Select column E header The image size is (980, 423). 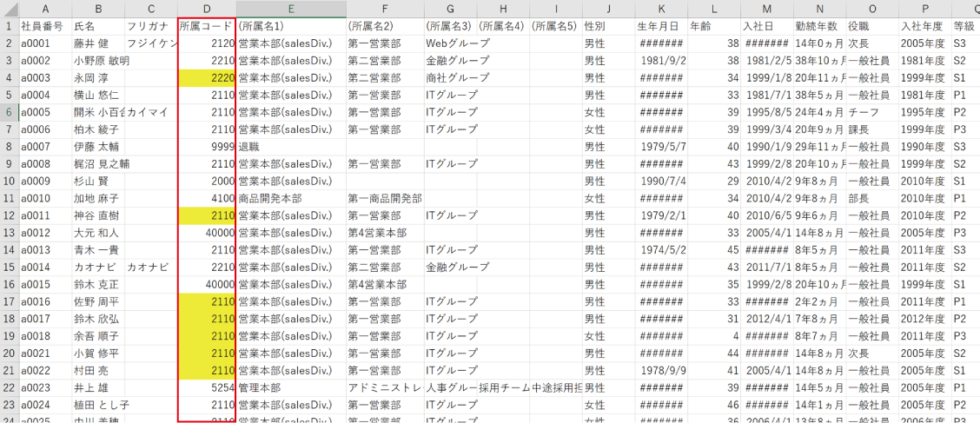[291, 8]
